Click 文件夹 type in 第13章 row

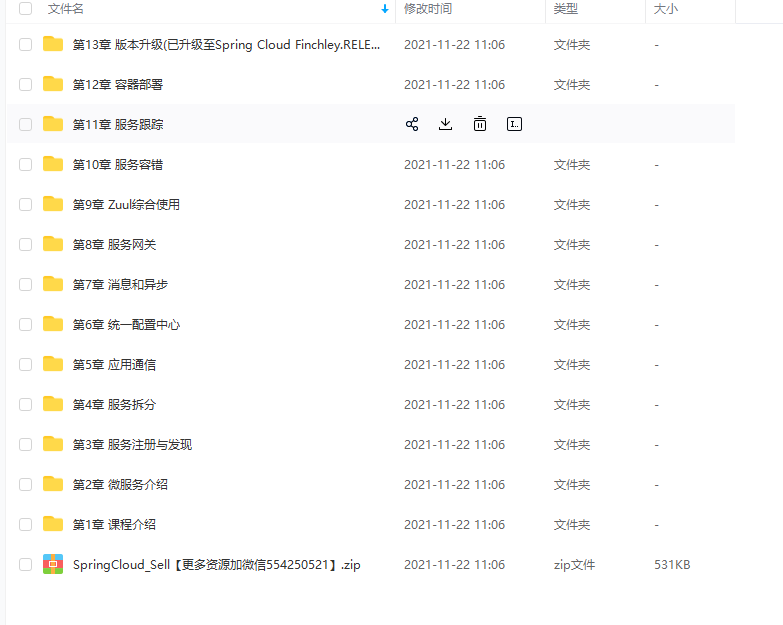(x=572, y=45)
